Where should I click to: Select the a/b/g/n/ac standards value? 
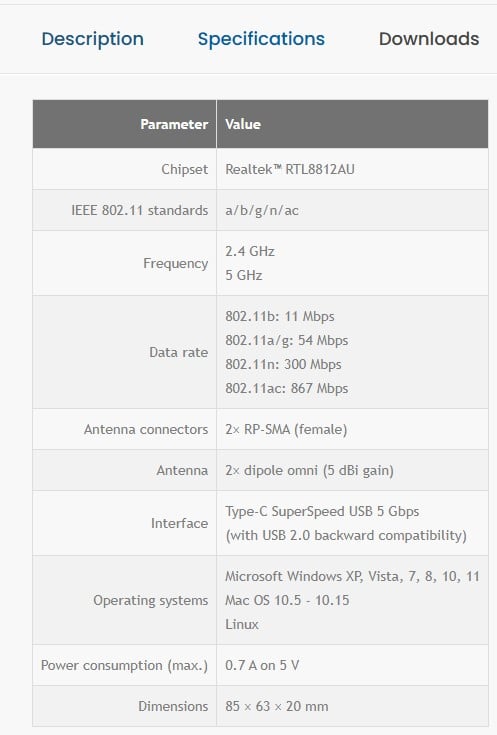point(262,210)
